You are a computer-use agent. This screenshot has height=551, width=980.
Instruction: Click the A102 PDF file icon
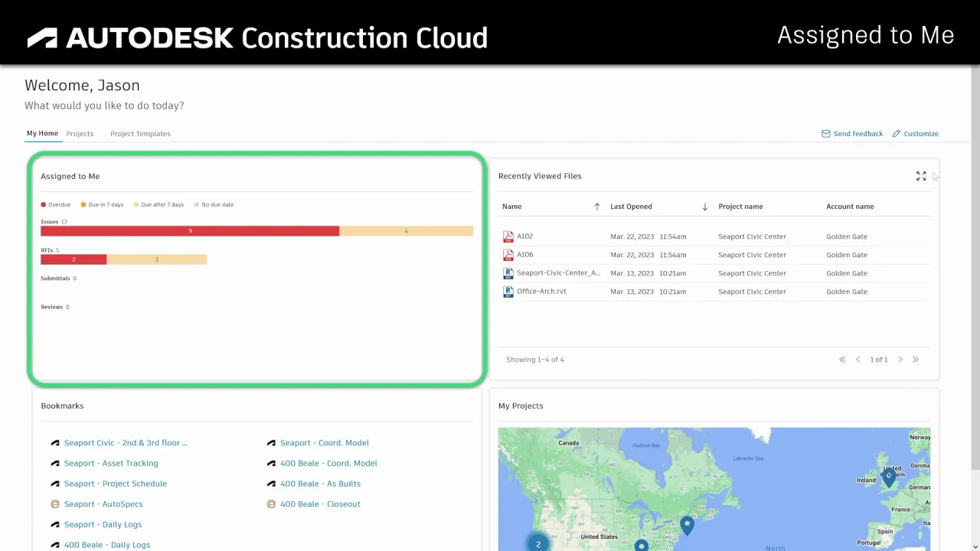click(508, 236)
